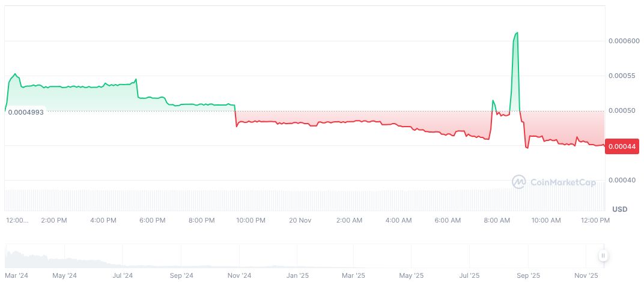Jump to Mar '24 in range navigator

pos(17,276)
